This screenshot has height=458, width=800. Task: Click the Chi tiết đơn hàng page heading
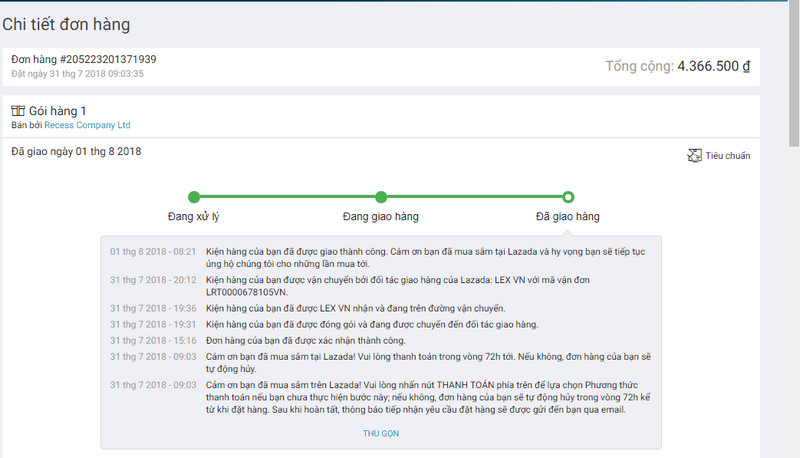[x=66, y=24]
